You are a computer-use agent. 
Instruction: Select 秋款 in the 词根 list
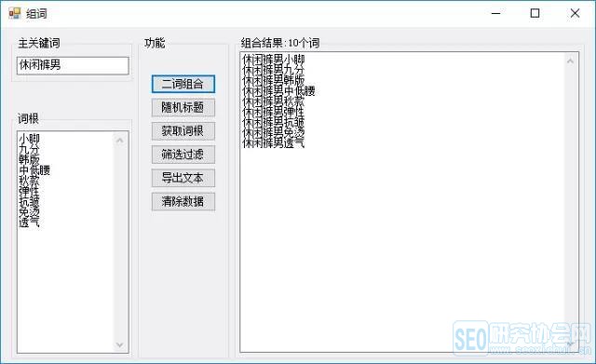[29, 180]
